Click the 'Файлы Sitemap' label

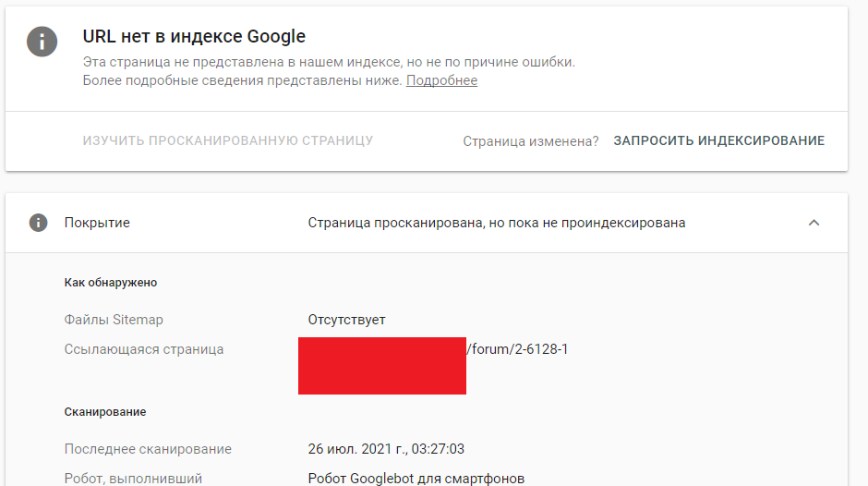(114, 320)
